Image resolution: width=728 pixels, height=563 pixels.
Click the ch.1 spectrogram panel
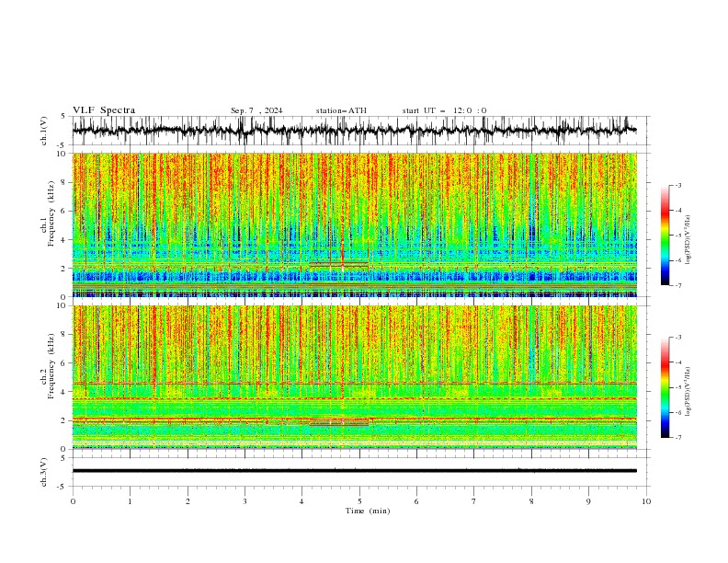pos(355,224)
